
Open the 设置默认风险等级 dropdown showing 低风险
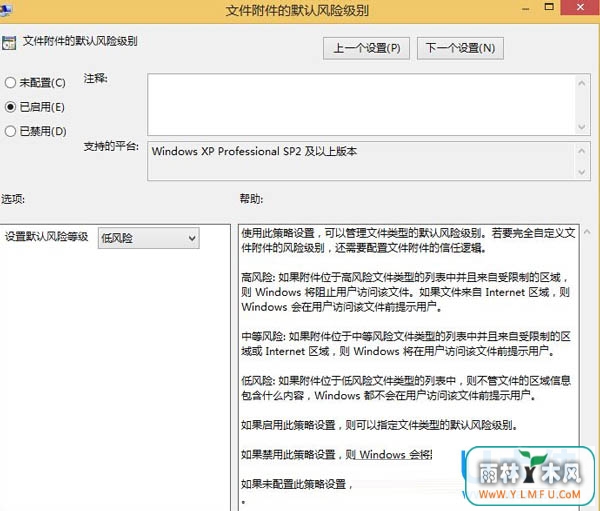(x=148, y=238)
